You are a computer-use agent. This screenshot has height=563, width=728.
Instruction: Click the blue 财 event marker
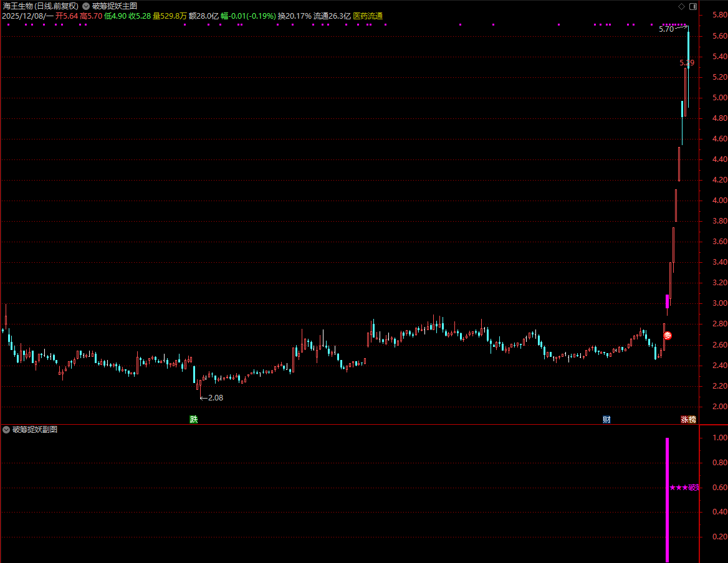(606, 420)
